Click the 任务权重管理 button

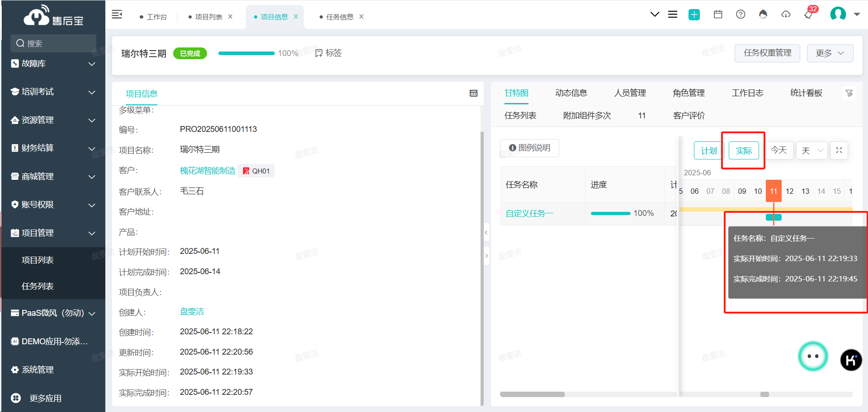point(767,53)
